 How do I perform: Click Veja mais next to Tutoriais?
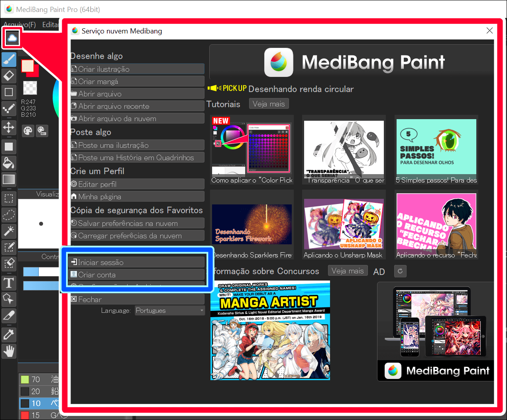(269, 104)
